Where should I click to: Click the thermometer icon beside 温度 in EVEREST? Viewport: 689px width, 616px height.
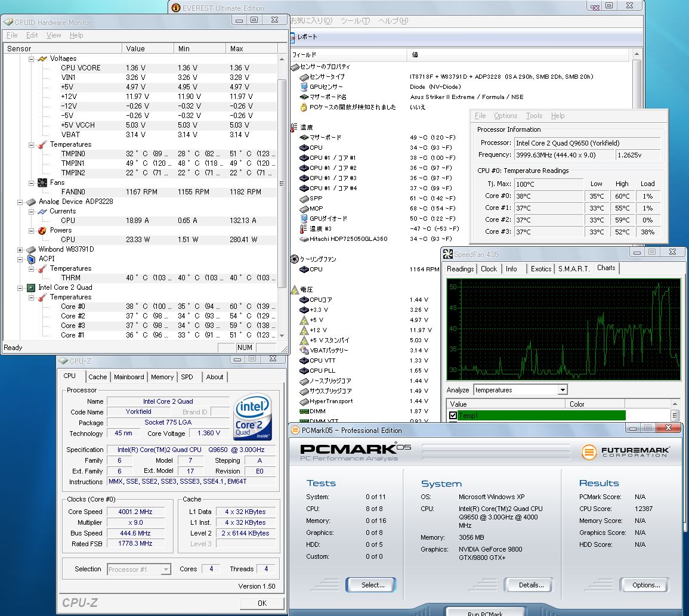(294, 127)
